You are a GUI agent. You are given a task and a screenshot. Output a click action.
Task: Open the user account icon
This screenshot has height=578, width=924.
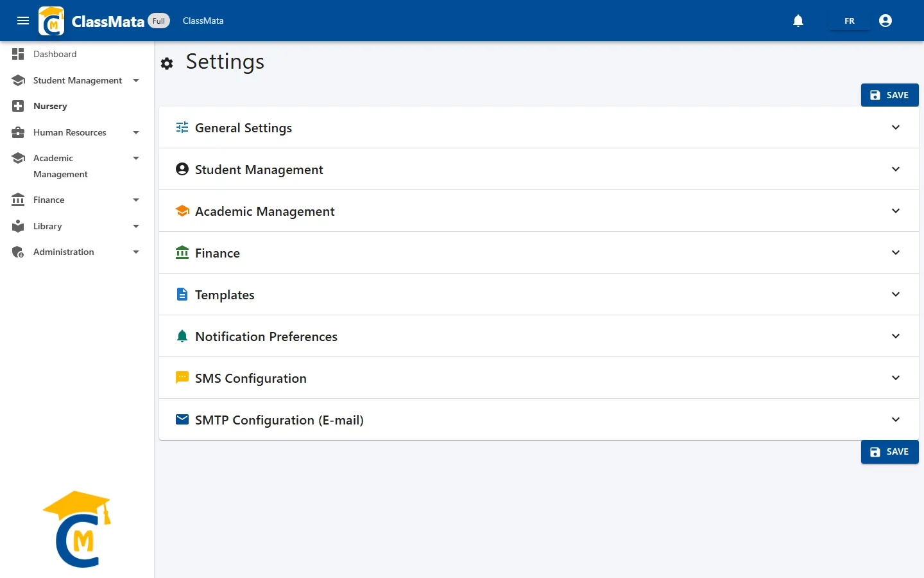pos(886,21)
